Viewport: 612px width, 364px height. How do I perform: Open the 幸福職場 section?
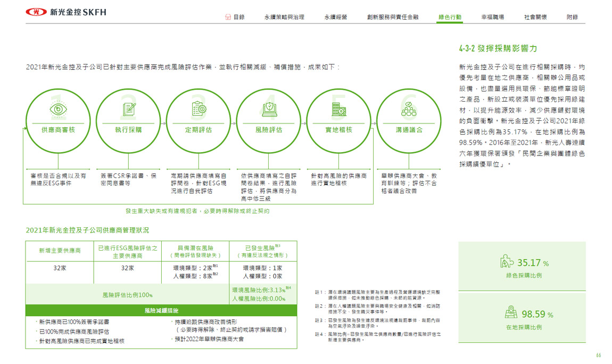tap(492, 17)
